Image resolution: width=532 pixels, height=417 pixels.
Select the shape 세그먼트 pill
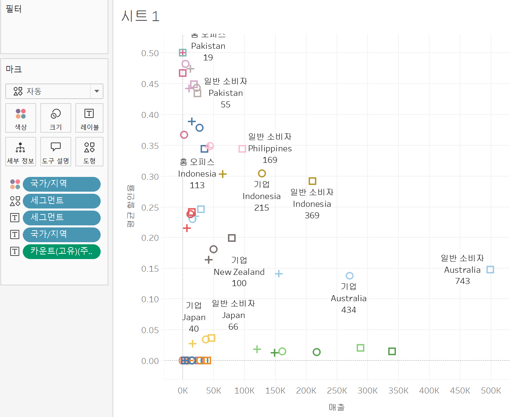pyautogui.click(x=62, y=201)
